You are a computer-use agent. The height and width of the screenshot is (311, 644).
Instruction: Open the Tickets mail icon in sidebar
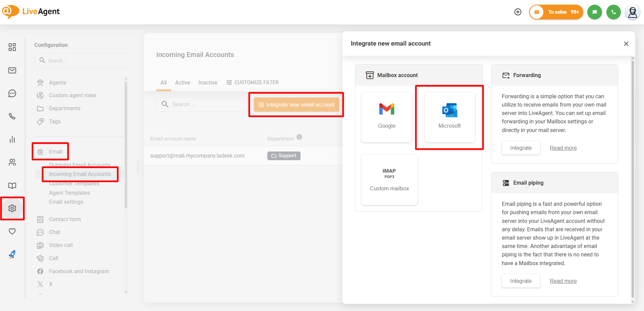pyautogui.click(x=12, y=70)
